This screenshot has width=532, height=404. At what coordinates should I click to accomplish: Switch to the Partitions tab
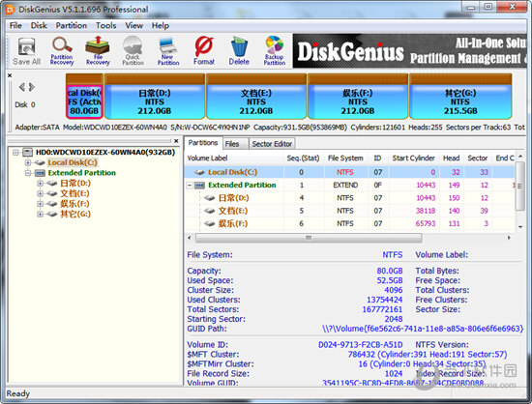point(203,143)
